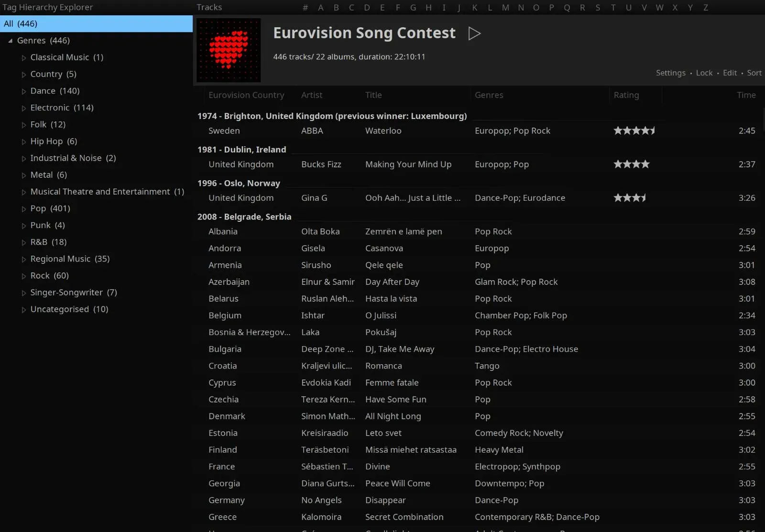Lock the tracks view
The image size is (765, 532).
[704, 73]
